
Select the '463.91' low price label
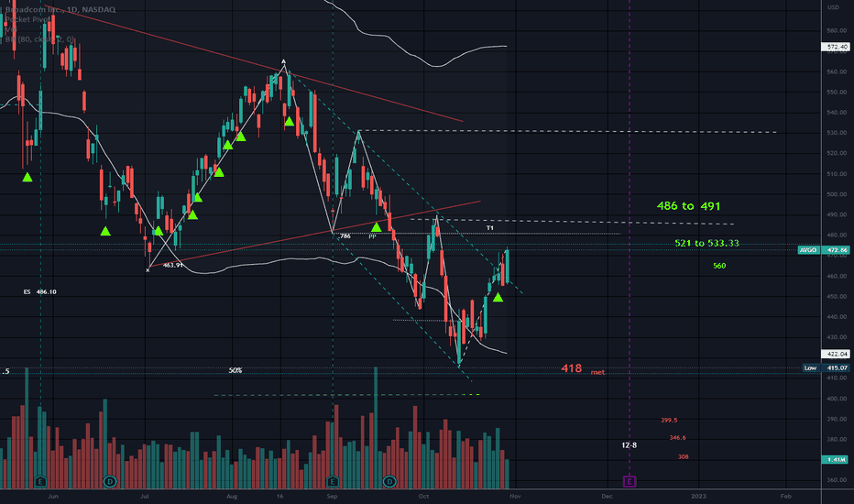coord(172,266)
